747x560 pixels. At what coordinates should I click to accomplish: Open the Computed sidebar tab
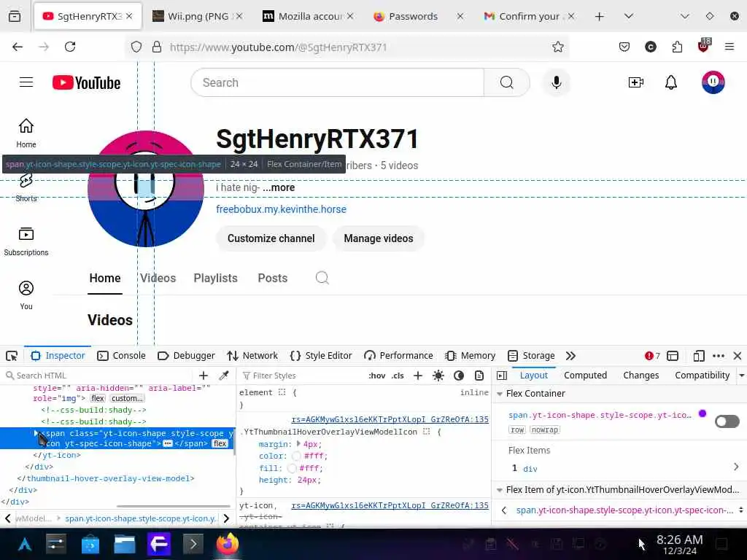[585, 376]
